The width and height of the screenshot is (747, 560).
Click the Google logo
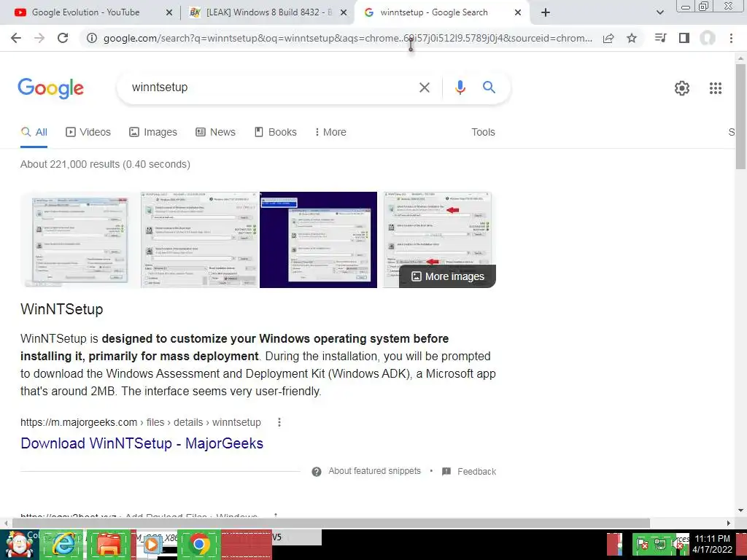(50, 88)
